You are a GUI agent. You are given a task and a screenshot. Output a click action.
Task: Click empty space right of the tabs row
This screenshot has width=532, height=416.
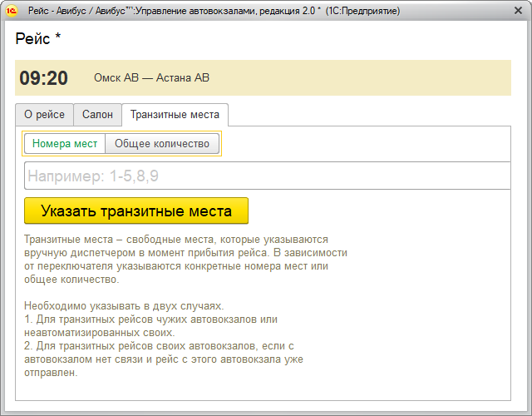click(374, 115)
